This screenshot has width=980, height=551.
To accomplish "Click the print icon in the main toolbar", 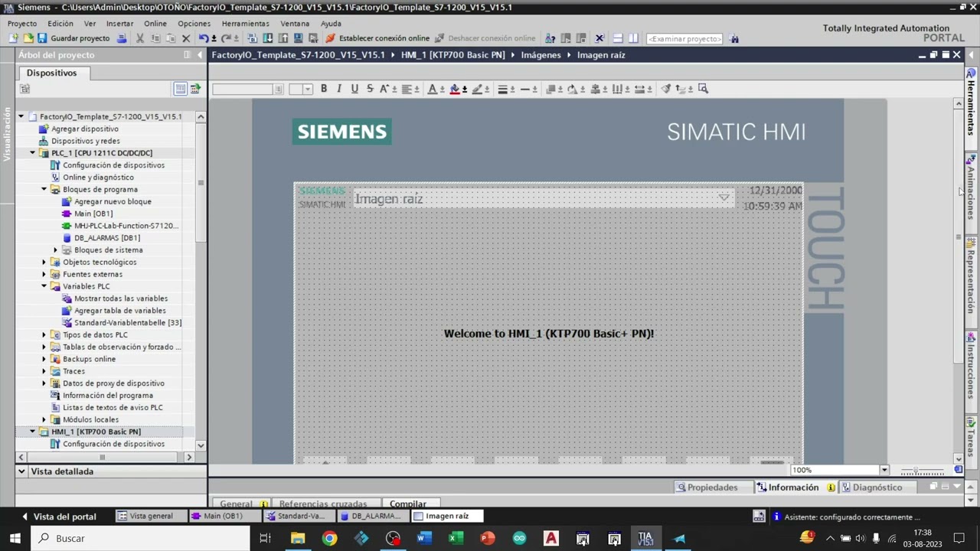I will click(122, 38).
